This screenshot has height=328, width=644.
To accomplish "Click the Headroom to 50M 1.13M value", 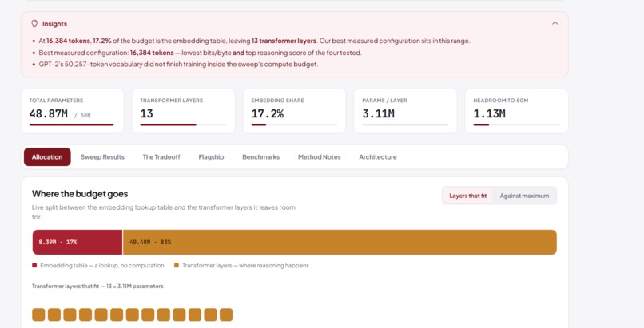I will coord(489,113).
